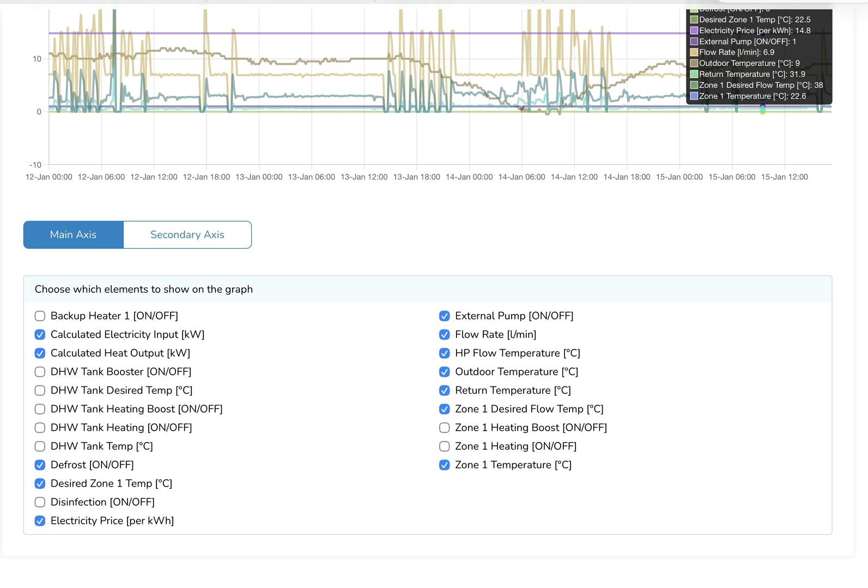Turn on the Disinfection [ON/OFF] checkbox
The image size is (868, 588).
(x=40, y=502)
